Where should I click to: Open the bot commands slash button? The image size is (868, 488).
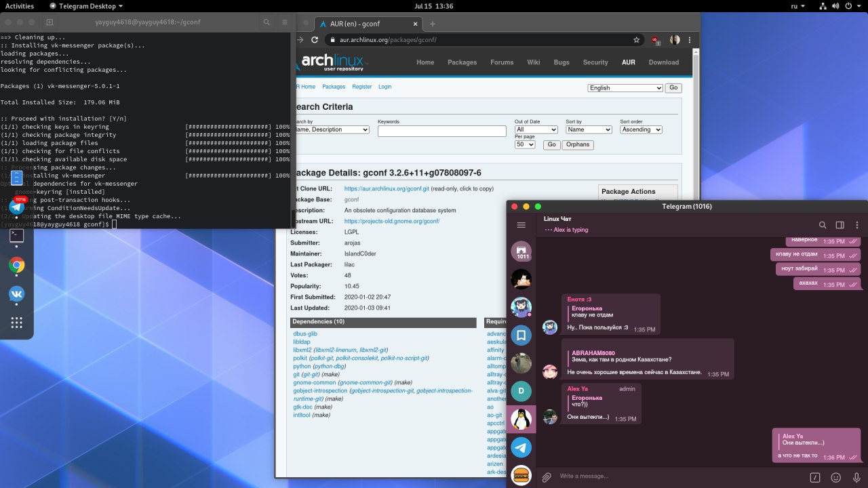pyautogui.click(x=816, y=477)
